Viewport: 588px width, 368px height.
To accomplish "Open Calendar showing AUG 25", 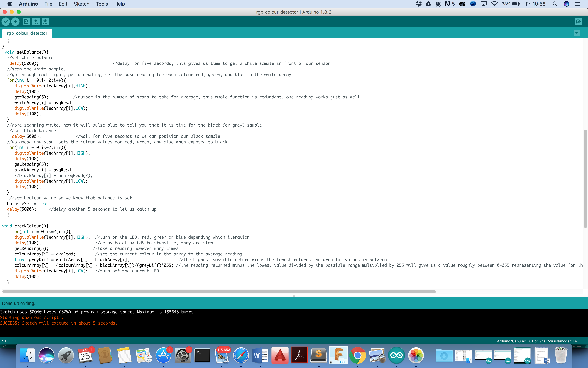I will click(85, 356).
